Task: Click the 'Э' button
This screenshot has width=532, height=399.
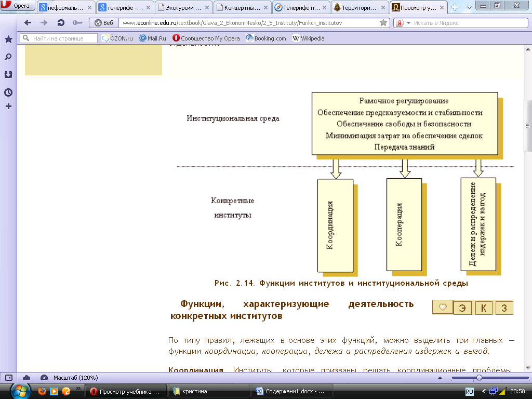Action: coord(462,308)
